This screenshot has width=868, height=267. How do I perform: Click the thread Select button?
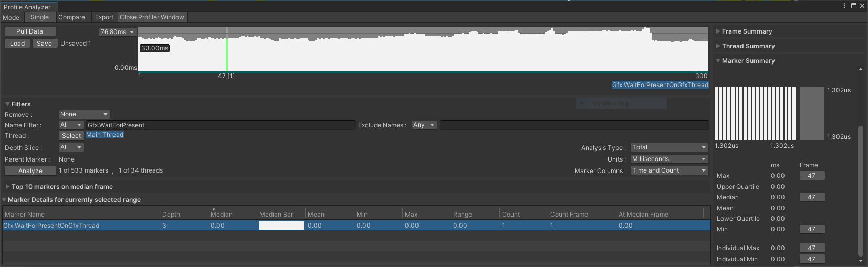click(x=71, y=136)
